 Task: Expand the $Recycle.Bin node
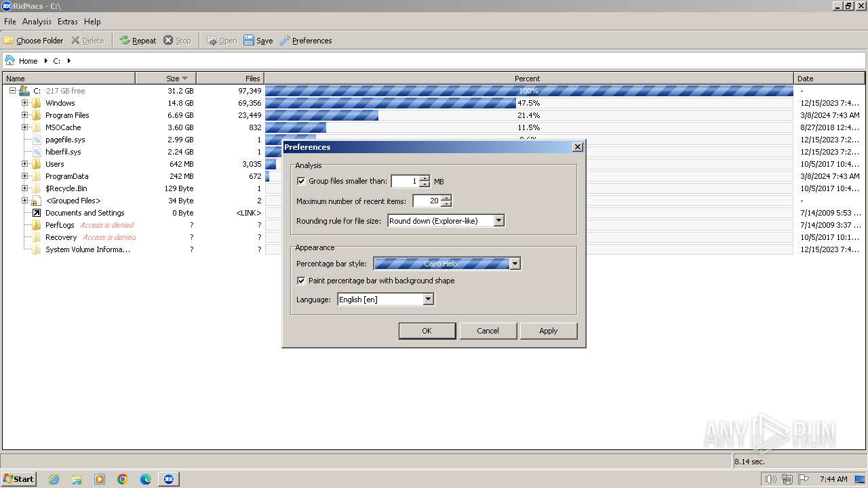tap(24, 188)
